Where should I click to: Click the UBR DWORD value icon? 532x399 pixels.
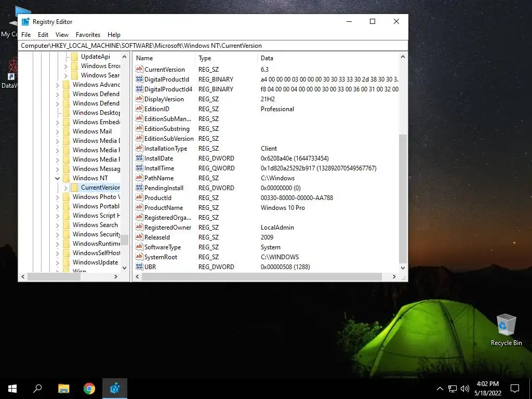coord(139,267)
